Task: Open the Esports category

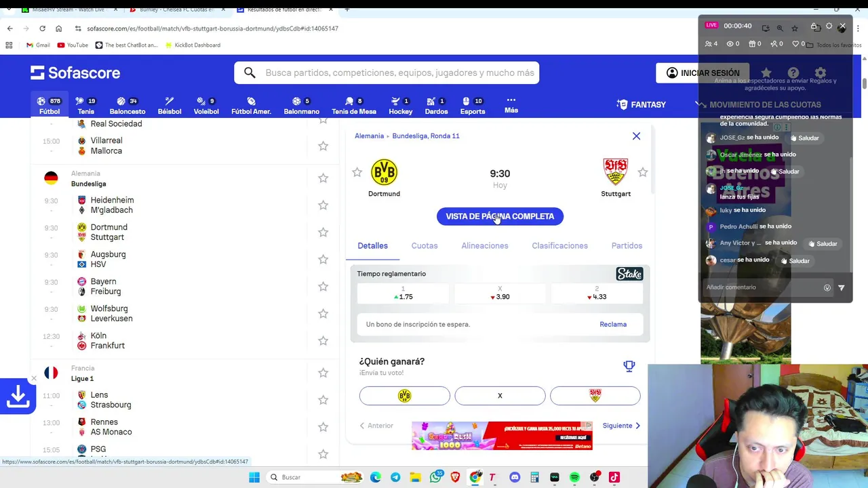Action: point(472,105)
